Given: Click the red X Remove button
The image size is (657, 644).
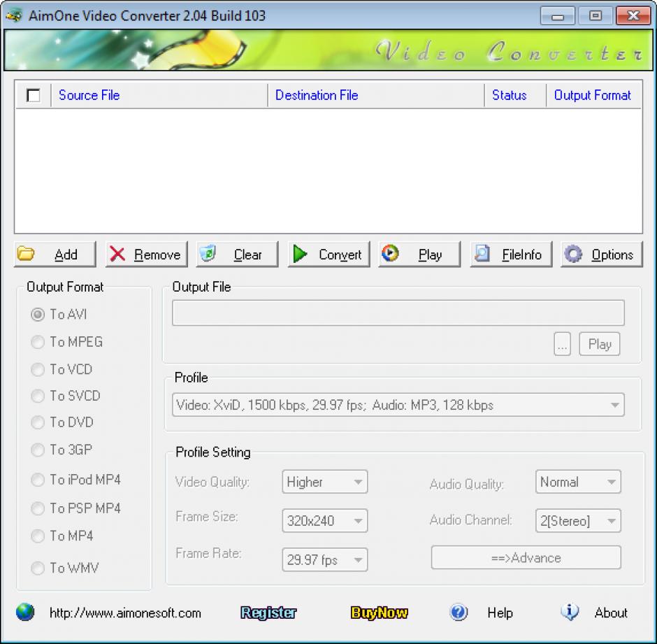Looking at the screenshot, I should point(146,254).
